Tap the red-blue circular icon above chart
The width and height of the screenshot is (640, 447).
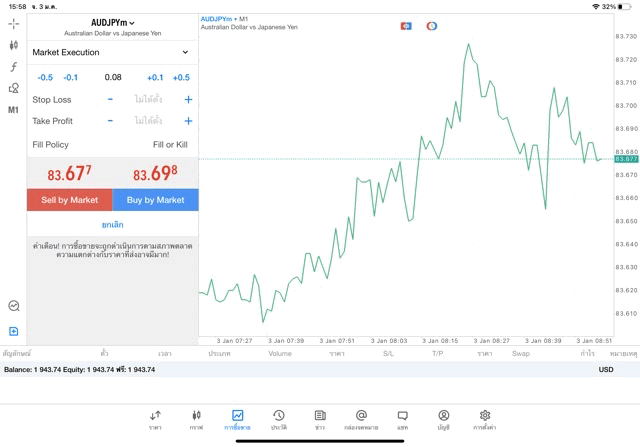coord(431,26)
